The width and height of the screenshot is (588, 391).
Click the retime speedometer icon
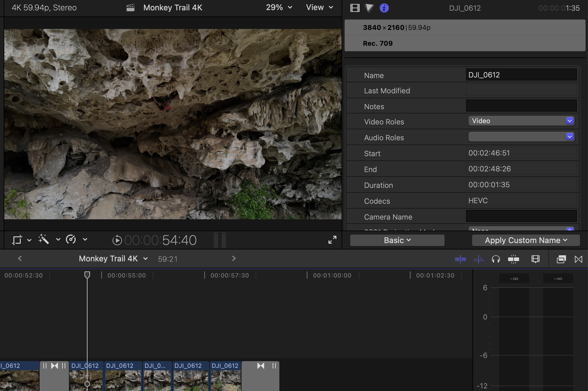tap(71, 239)
